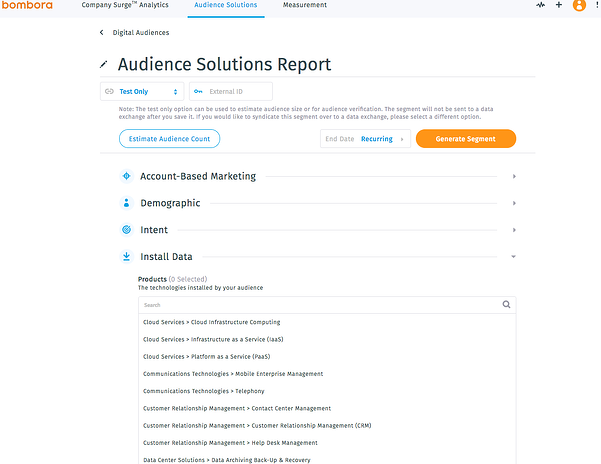Select Cloud Services > Infrastructure as a Service (IaaS)

[327, 339]
